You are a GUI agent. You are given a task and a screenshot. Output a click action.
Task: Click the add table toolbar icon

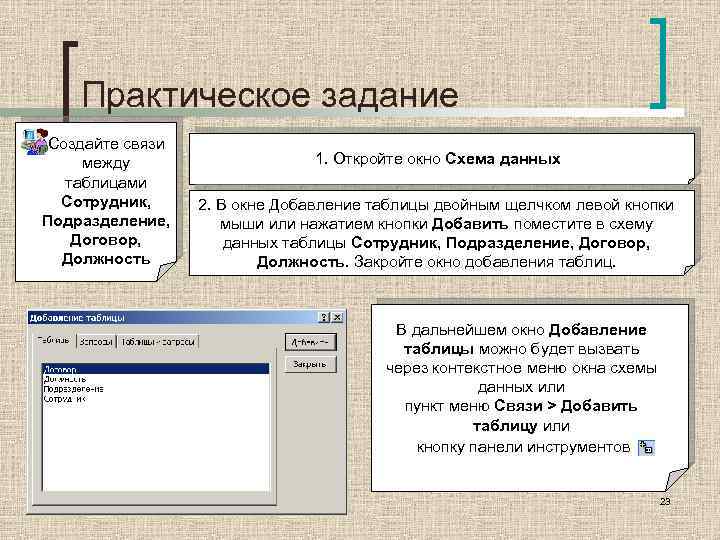point(647,447)
